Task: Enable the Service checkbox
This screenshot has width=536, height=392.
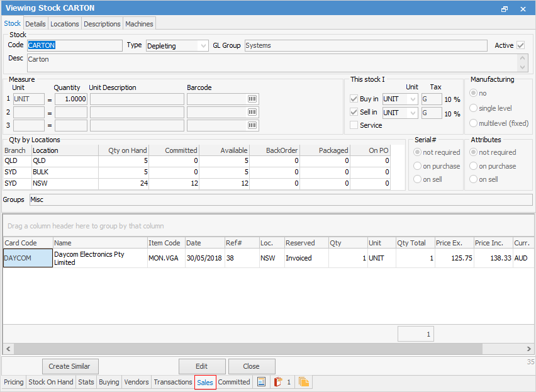Action: click(354, 125)
